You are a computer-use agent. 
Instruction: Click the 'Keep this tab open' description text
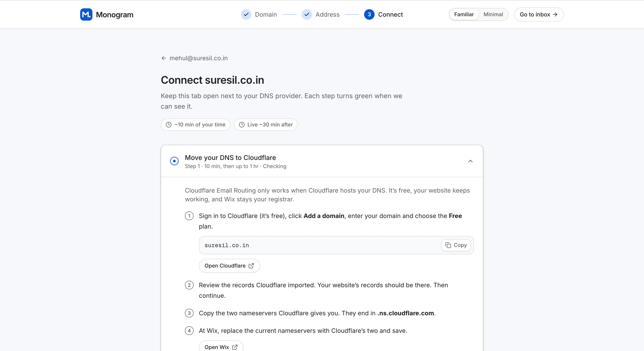tap(281, 101)
